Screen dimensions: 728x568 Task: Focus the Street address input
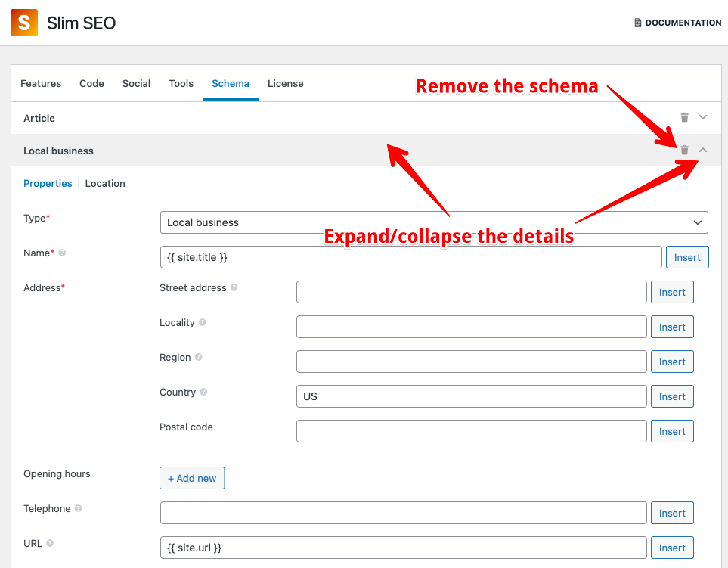pos(471,292)
